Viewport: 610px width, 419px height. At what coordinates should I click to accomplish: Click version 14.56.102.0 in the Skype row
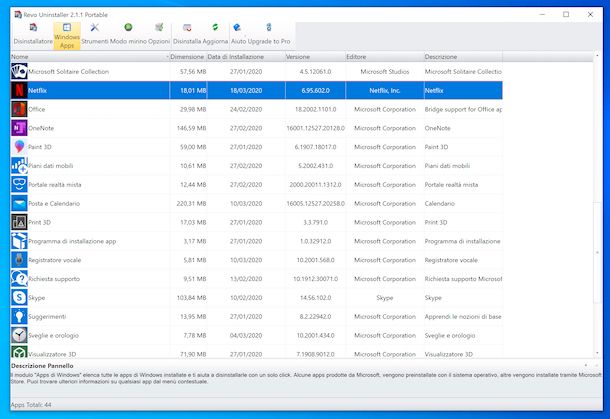click(316, 298)
